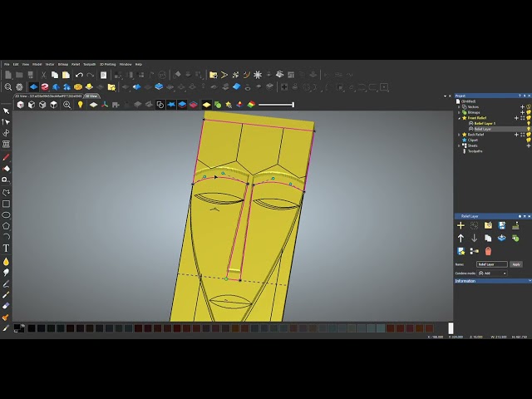Click the layer Name input field
532x399 pixels.
pos(492,264)
